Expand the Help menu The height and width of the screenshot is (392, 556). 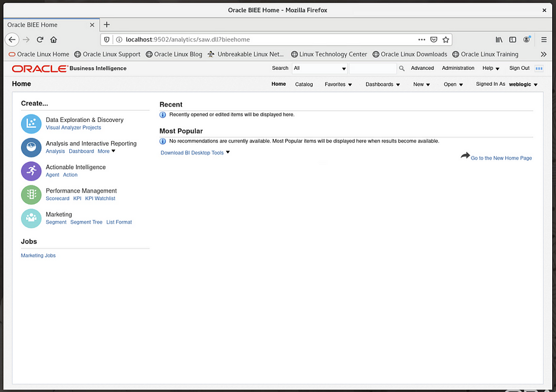click(x=491, y=69)
